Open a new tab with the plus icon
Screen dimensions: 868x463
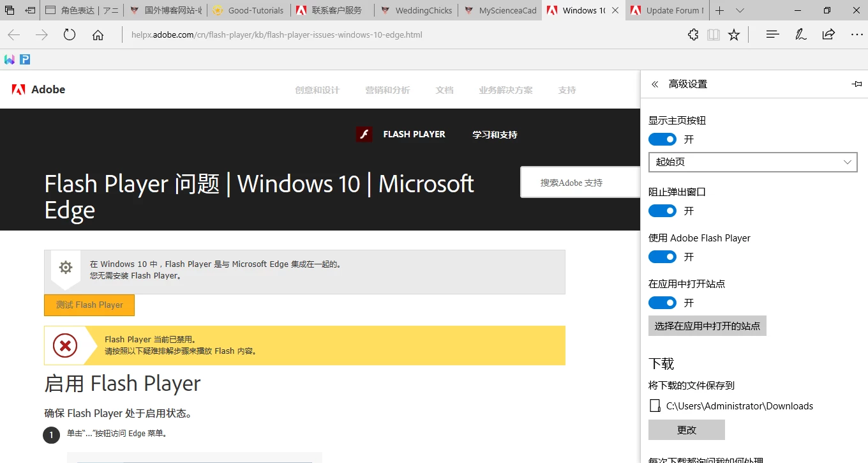tap(719, 10)
